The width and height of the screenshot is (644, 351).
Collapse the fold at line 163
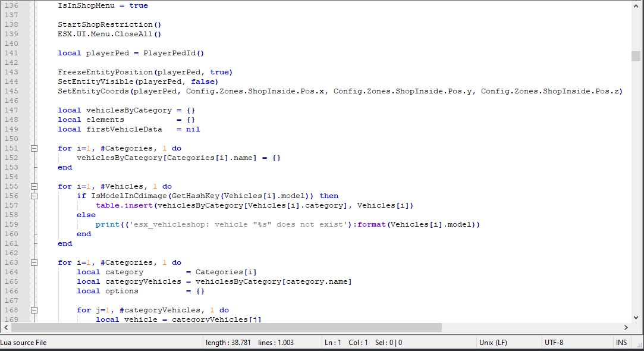(34, 262)
